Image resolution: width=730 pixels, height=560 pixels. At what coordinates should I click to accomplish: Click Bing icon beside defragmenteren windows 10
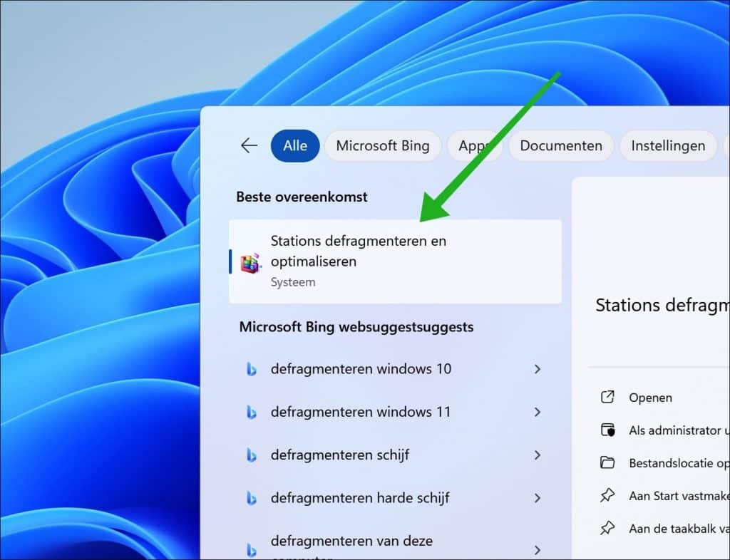click(251, 369)
